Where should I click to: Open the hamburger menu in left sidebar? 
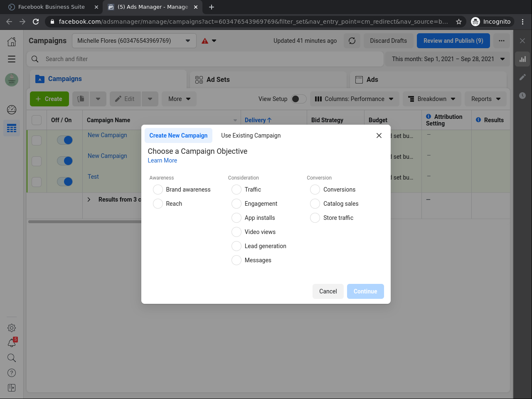[12, 59]
